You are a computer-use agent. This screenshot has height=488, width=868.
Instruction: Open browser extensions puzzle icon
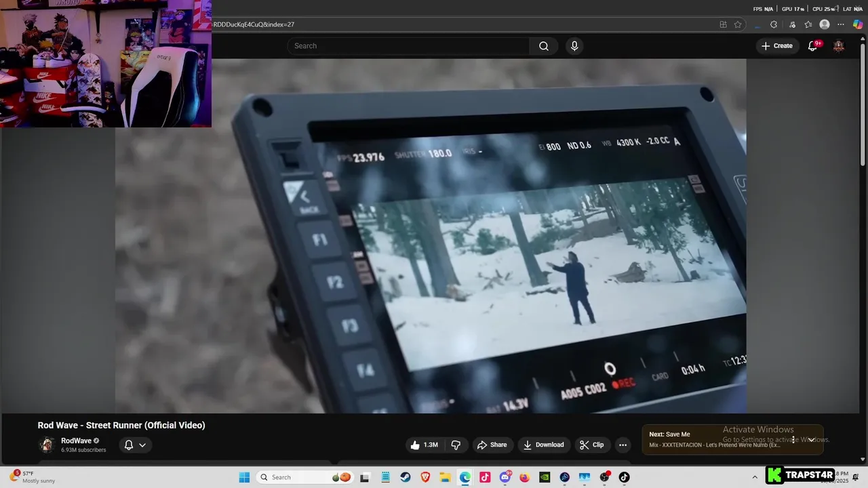pyautogui.click(x=774, y=24)
